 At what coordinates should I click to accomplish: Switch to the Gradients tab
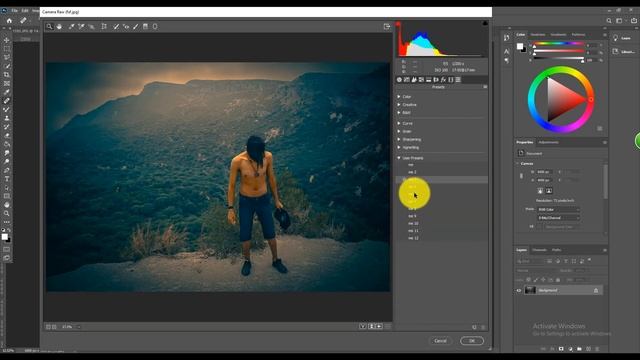pyautogui.click(x=558, y=35)
